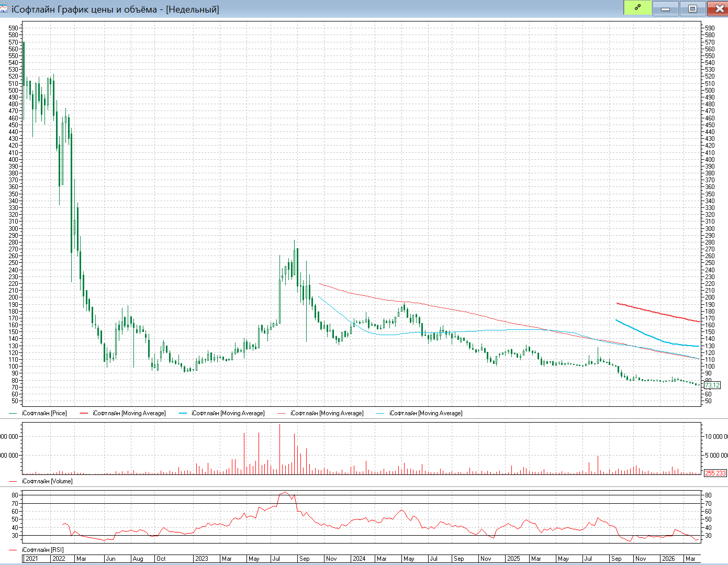Restore down the chart window
Viewport: 728px width, 565px height.
pyautogui.click(x=692, y=8)
